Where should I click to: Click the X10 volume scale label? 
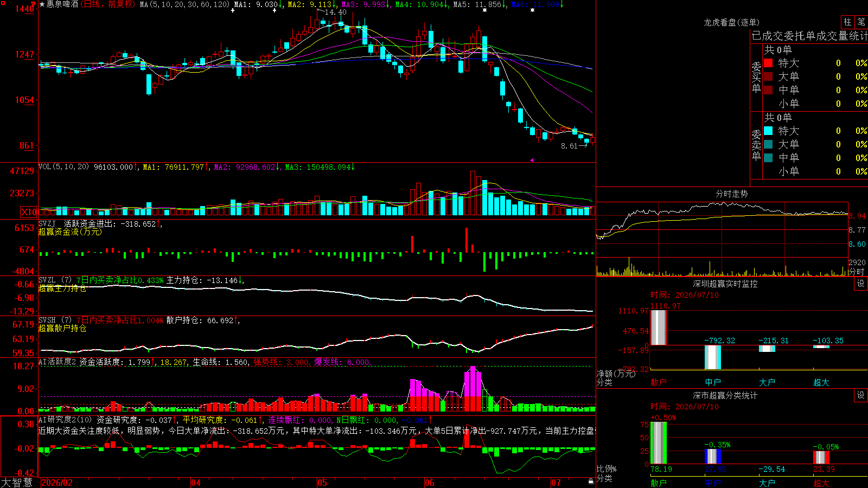(x=29, y=212)
